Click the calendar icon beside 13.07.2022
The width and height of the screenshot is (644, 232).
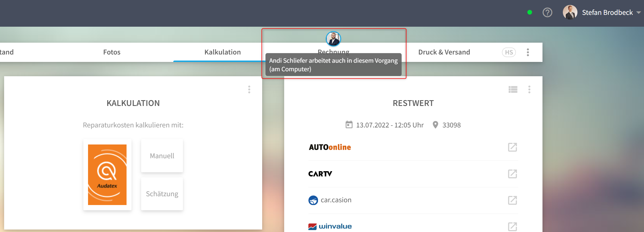[349, 125]
